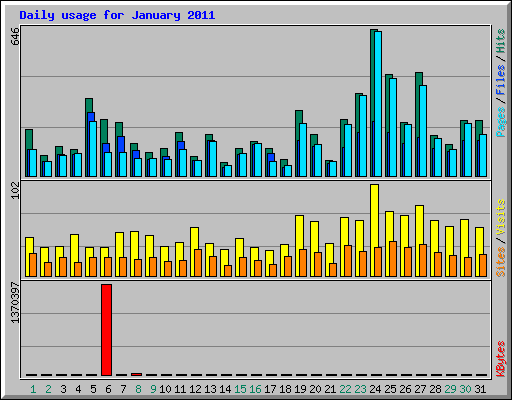Click the day 1 axis label

point(33,389)
